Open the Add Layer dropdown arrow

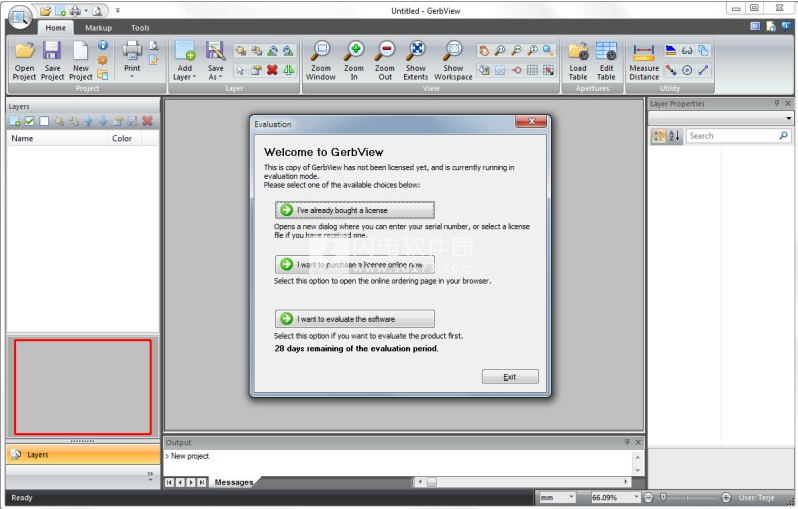click(194, 77)
